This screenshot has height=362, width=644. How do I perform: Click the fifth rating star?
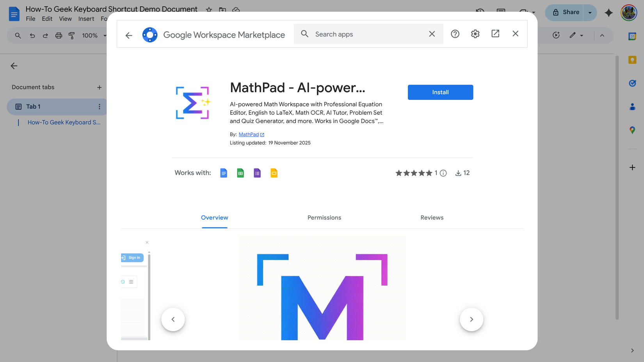point(429,173)
